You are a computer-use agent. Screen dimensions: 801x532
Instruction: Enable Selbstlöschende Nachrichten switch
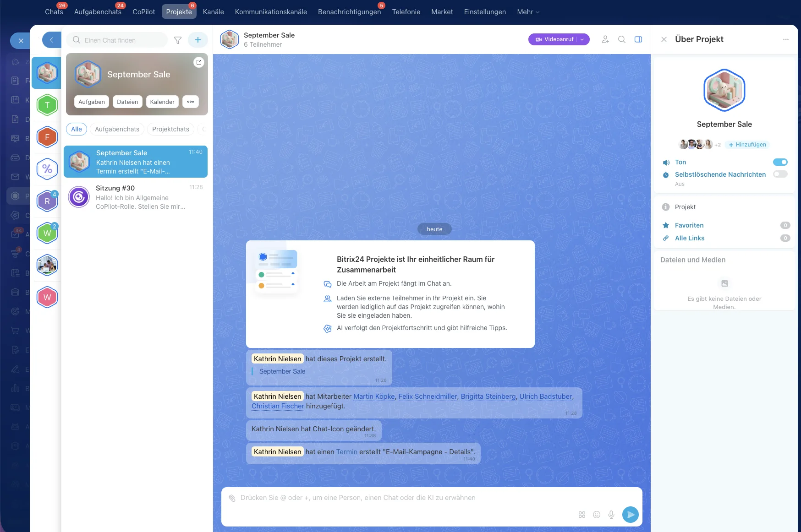pyautogui.click(x=780, y=174)
